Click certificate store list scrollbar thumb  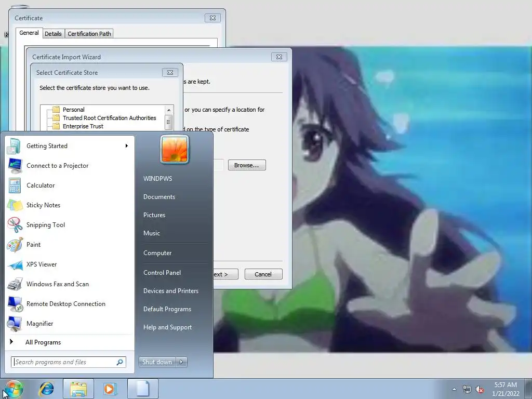pos(169,122)
